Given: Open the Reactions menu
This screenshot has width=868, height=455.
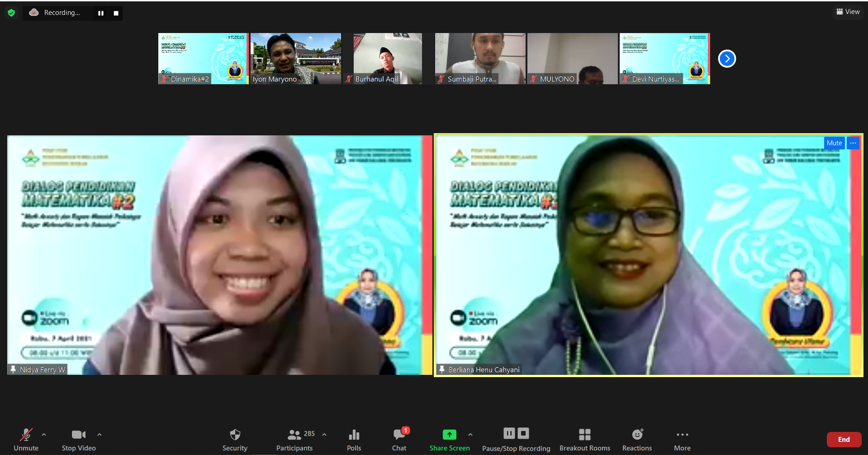Looking at the screenshot, I should pos(637,440).
